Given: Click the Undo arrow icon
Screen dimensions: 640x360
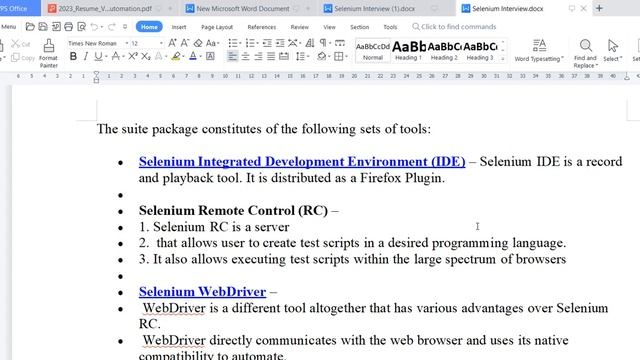Looking at the screenshot, I should pos(94,27).
